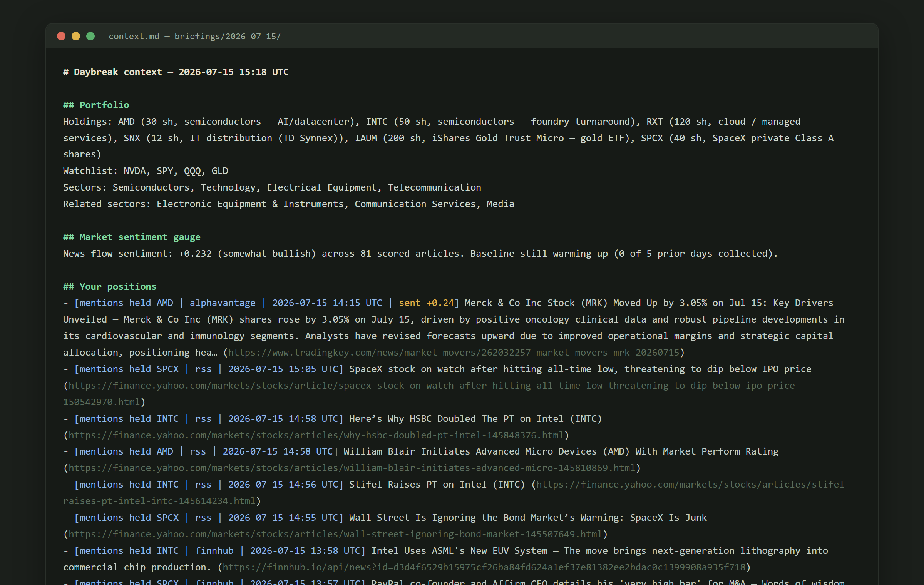Click the 'sent +0.24' sentiment score
The image size is (924, 585).
click(x=426, y=303)
